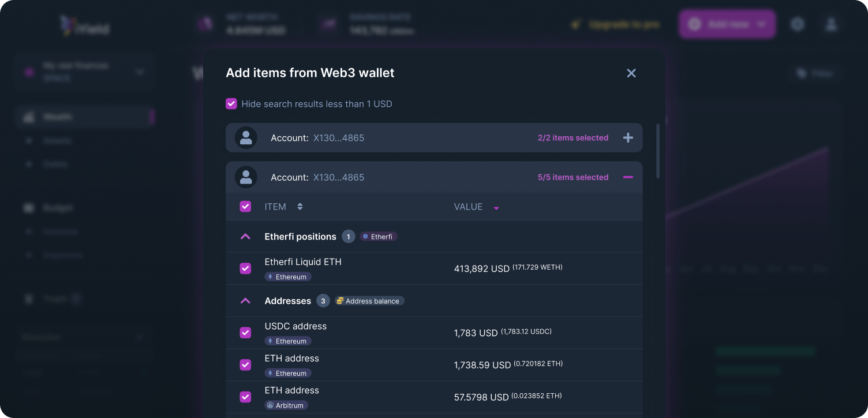Uncheck the Etherfi Liquid ETH item
868x418 pixels.
(245, 268)
